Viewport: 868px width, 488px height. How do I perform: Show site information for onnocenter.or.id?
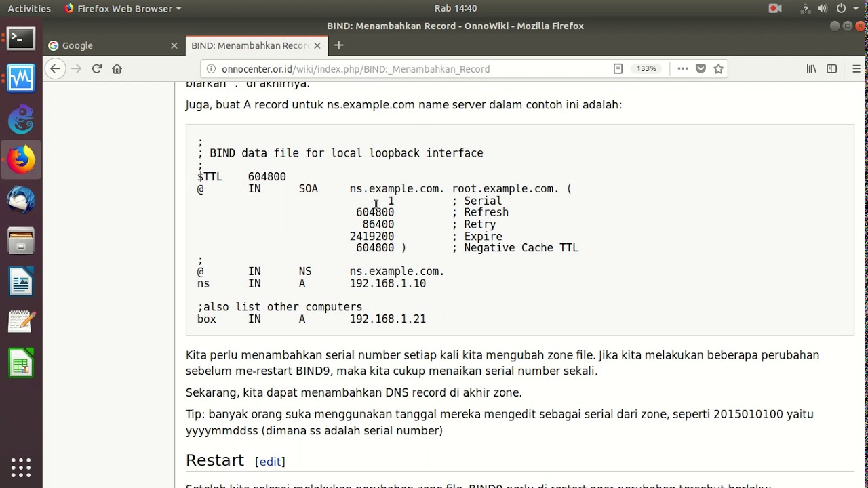[x=211, y=68]
